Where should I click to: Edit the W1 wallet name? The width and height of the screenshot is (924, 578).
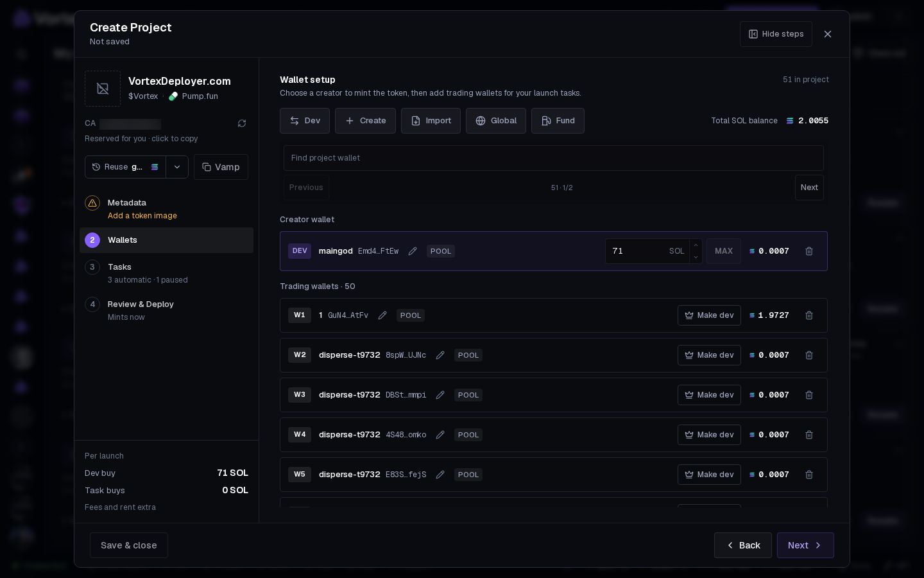[x=382, y=315]
